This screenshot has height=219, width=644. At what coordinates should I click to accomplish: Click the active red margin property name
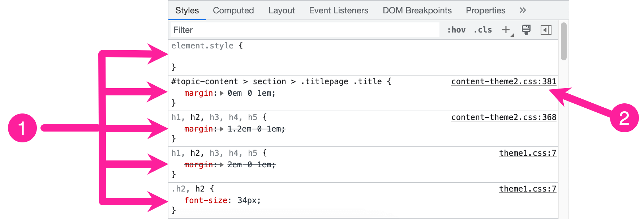click(198, 93)
